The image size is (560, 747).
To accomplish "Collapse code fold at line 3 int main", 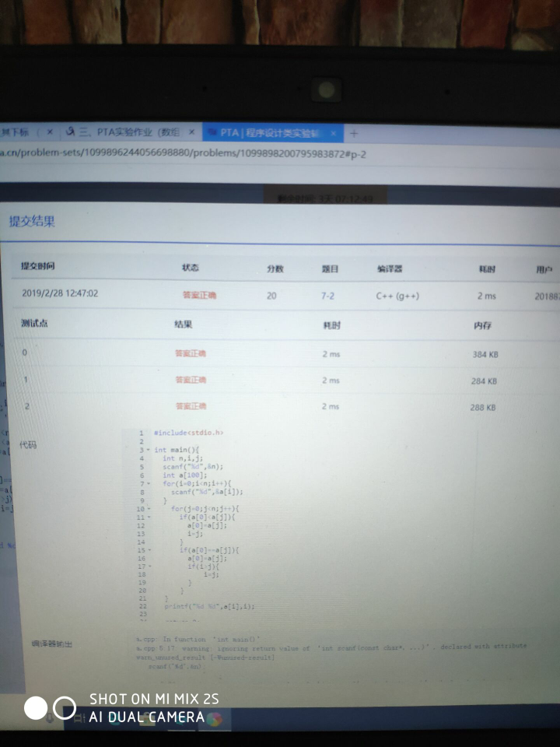I will point(148,450).
